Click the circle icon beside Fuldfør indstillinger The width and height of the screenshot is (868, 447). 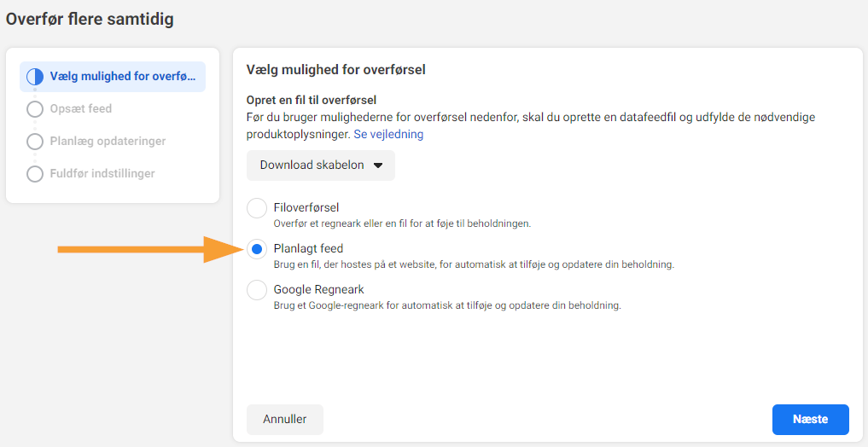pyautogui.click(x=35, y=174)
